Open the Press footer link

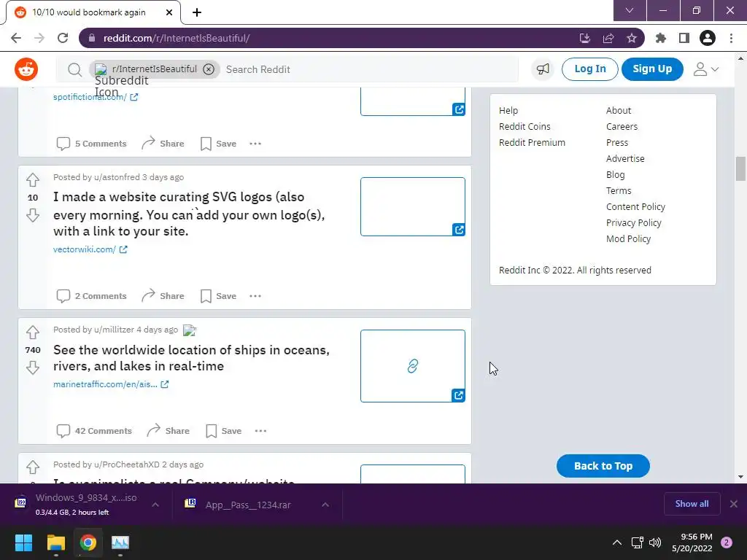(617, 143)
